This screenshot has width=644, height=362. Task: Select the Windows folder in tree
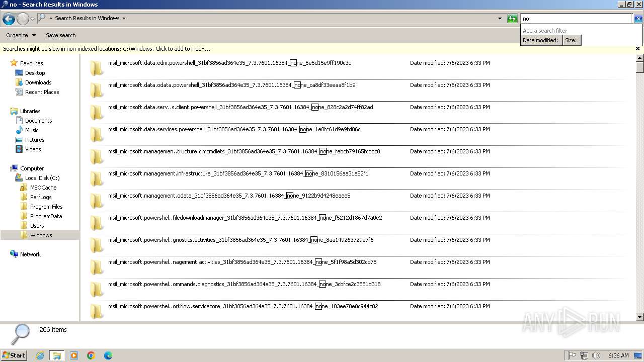(41, 235)
